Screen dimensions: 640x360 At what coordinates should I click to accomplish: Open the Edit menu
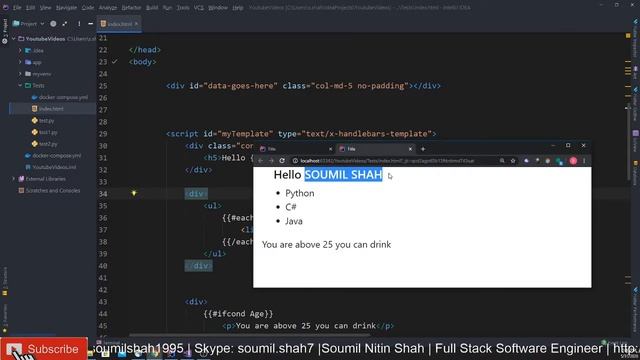click(31, 7)
